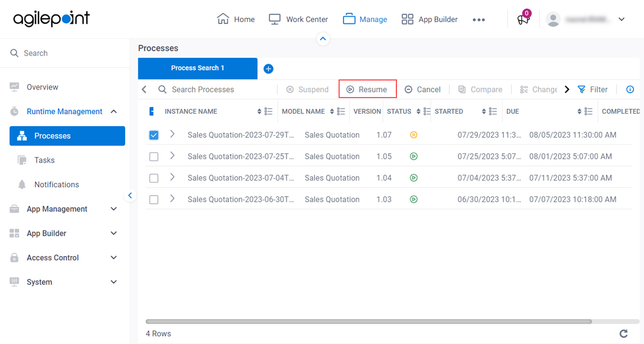Open the Started column filter icon
The width and height of the screenshot is (644, 344).
(493, 112)
